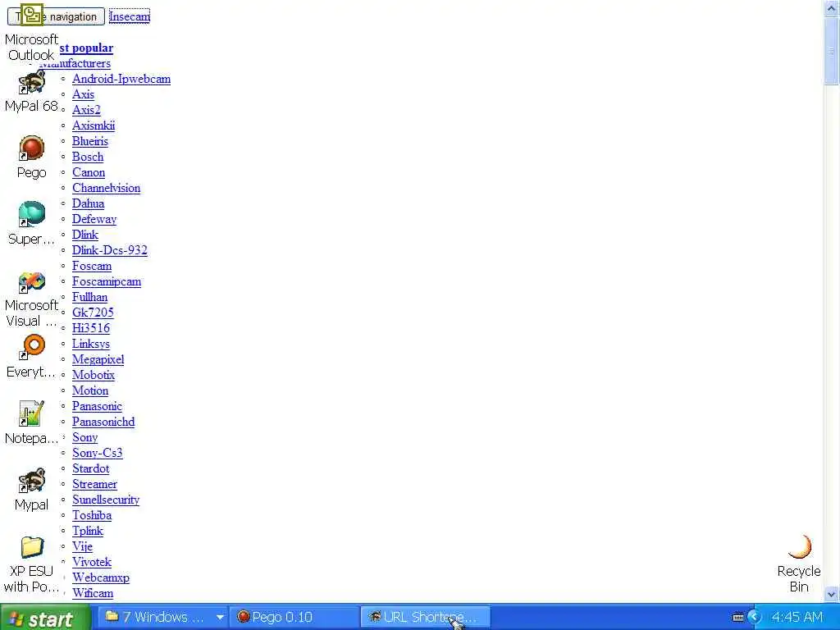Screen dimensions: 840x630
Task: Go to the Webcamxp link
Action: [101, 577]
